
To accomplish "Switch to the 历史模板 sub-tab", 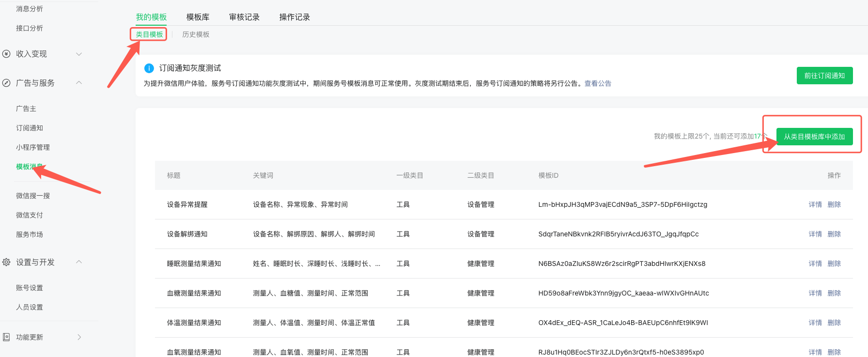I will (x=196, y=34).
